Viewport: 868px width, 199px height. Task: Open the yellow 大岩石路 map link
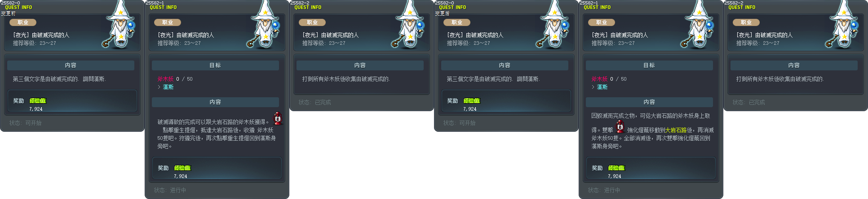676,130
